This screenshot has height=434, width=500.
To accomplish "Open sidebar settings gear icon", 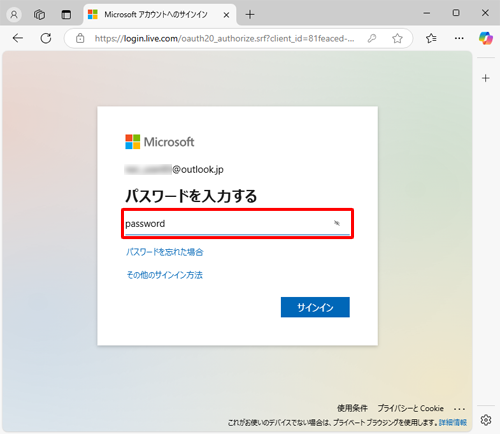I will (486, 420).
